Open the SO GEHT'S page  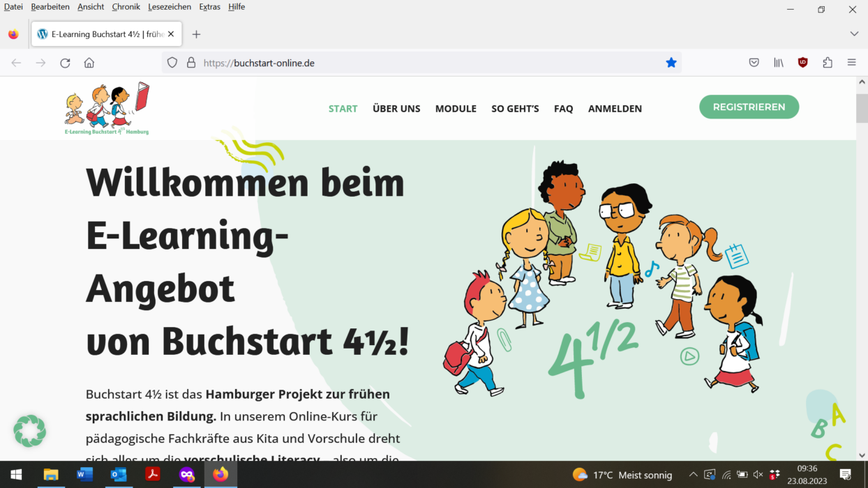click(x=515, y=109)
